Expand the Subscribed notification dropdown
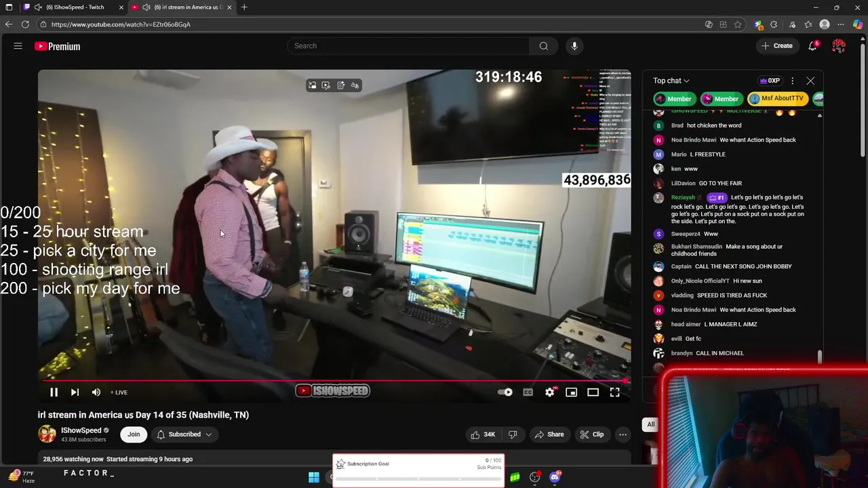 click(x=184, y=434)
